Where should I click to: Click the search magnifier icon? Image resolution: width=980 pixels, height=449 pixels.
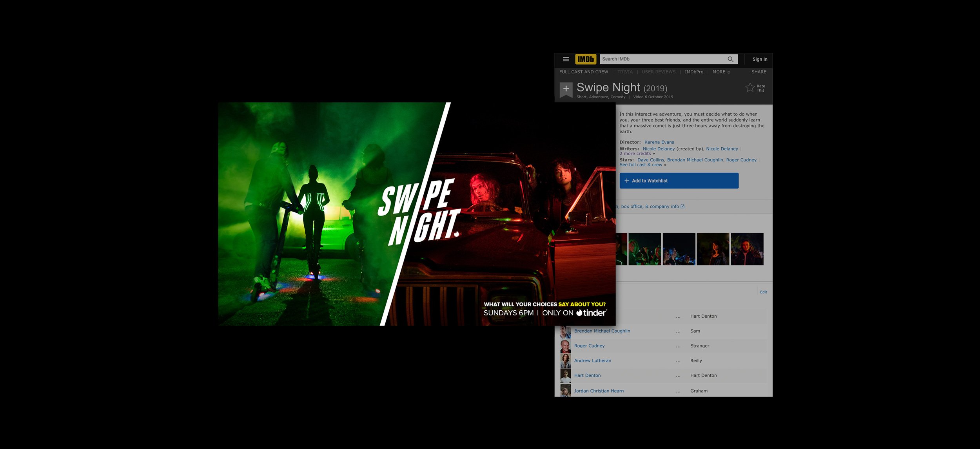click(730, 59)
